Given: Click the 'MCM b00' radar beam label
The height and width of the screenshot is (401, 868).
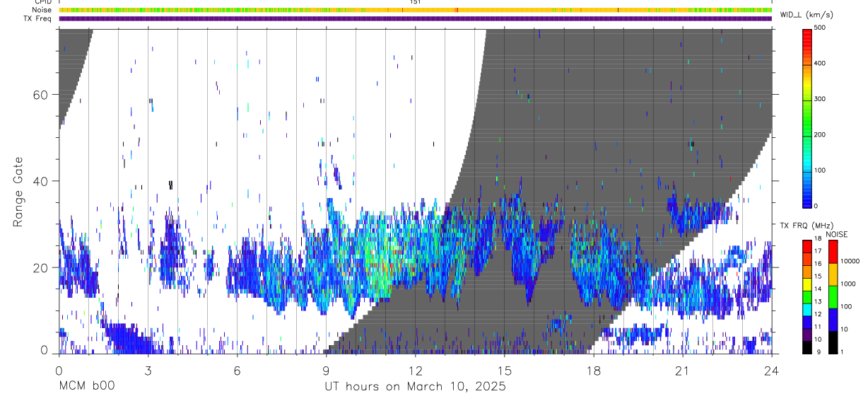Looking at the screenshot, I should [86, 386].
